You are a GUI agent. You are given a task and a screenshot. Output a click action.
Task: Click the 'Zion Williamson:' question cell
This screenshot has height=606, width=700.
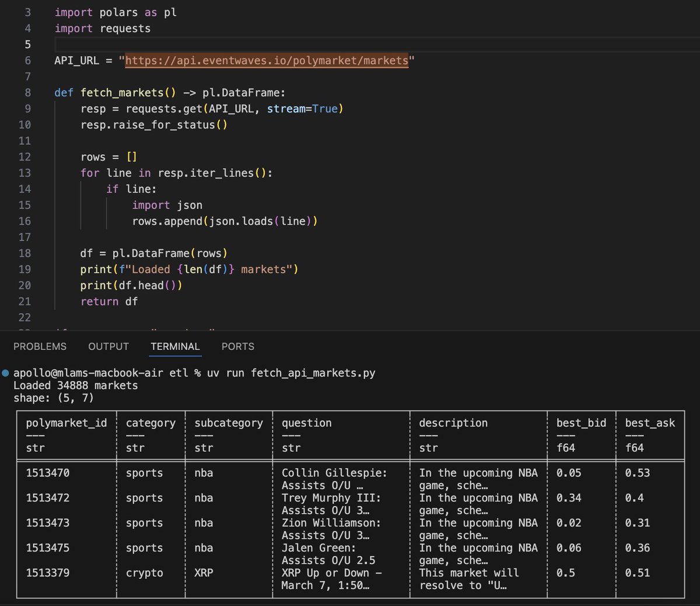[331, 529]
